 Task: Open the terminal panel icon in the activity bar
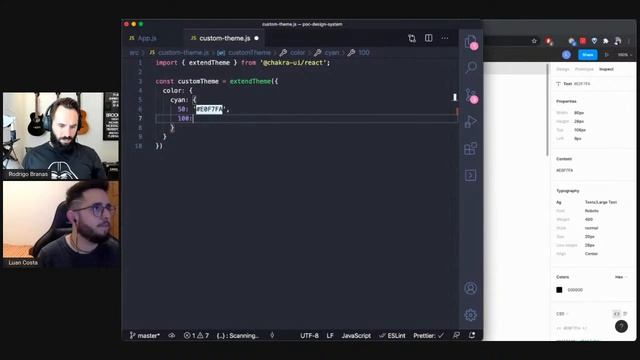[471, 176]
